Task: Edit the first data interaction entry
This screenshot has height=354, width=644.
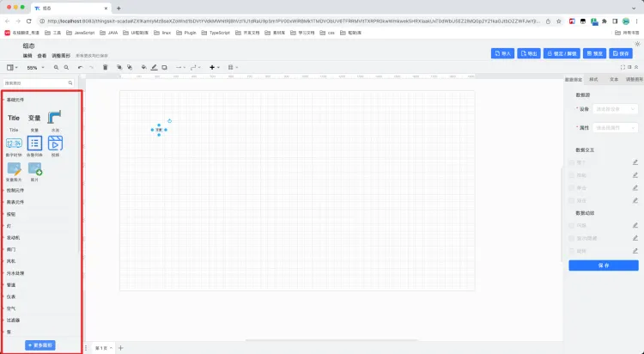Action: pos(635,162)
